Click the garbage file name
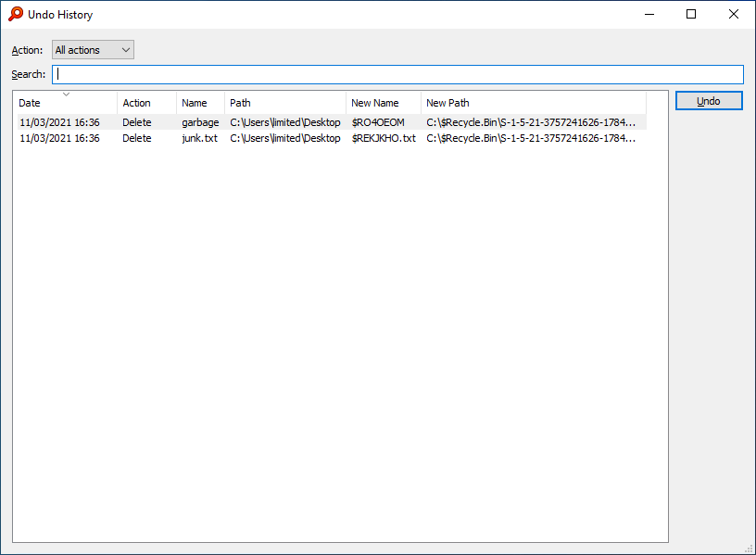This screenshot has height=555, width=756. [x=200, y=122]
